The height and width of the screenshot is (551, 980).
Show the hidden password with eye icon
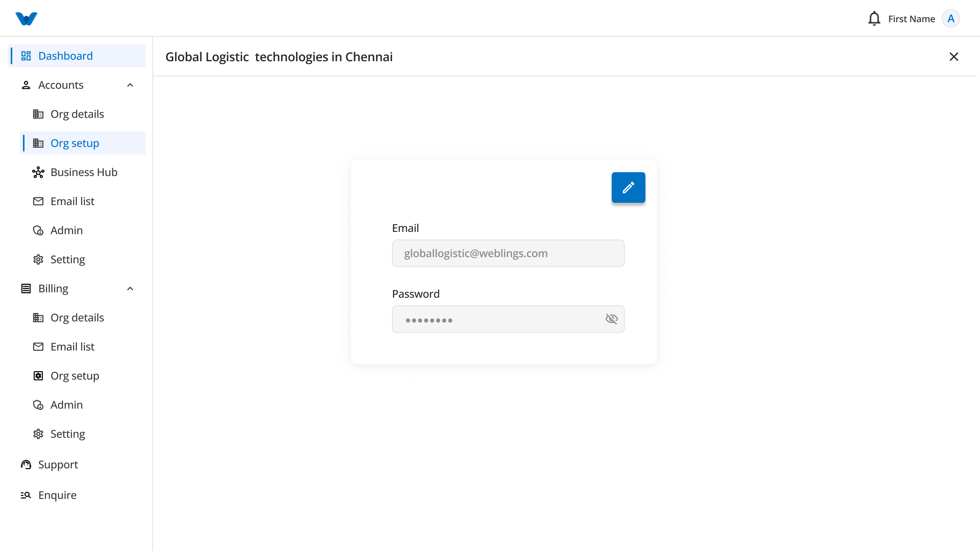[611, 319]
